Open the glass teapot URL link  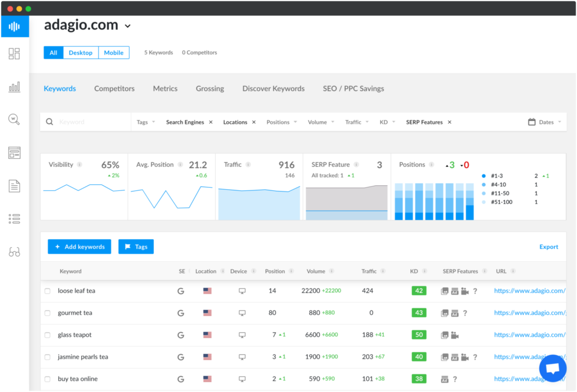pyautogui.click(x=530, y=335)
